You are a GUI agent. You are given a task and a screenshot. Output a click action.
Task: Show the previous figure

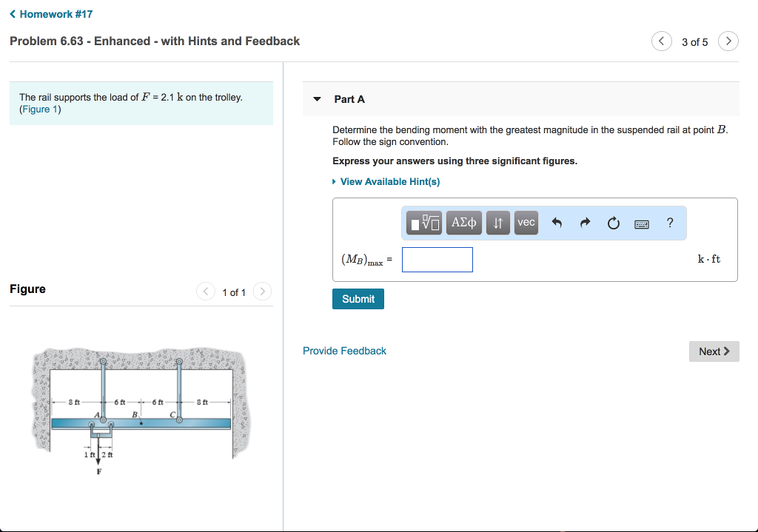click(x=206, y=292)
